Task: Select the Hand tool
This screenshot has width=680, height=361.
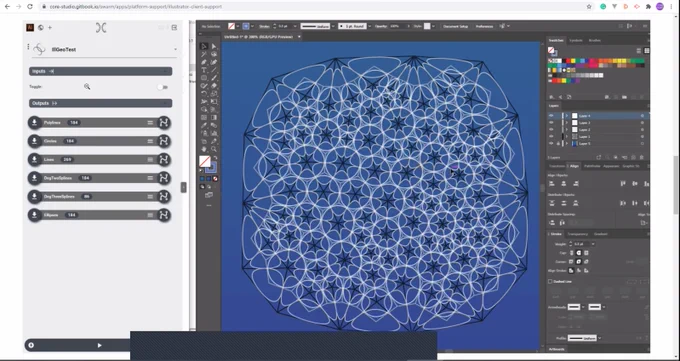Action: coord(204,149)
